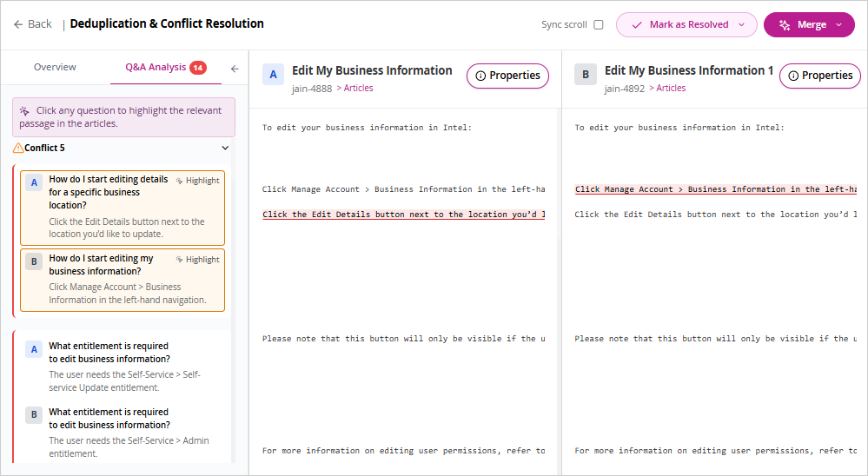
Task: Collapse the left panel with the arrow icon
Action: 235,69
